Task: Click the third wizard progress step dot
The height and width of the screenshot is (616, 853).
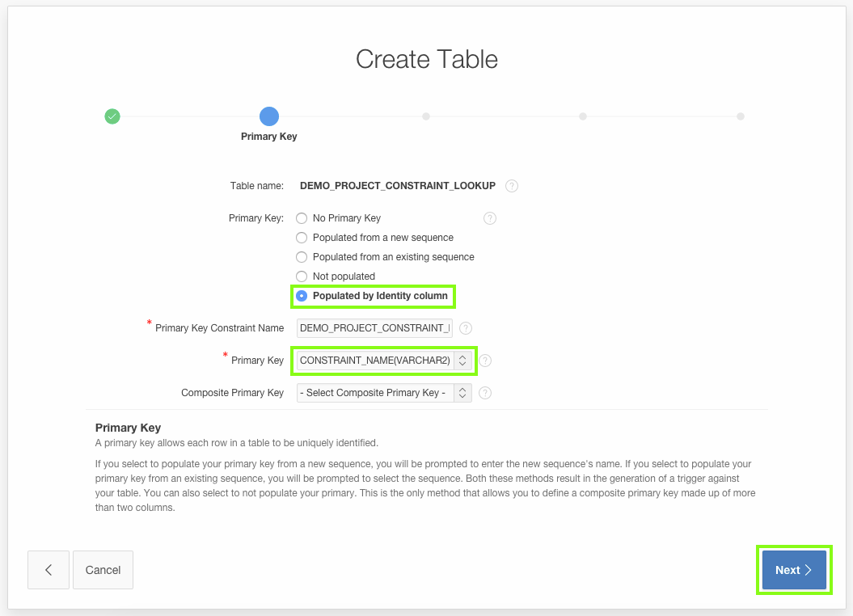Action: pyautogui.click(x=426, y=116)
